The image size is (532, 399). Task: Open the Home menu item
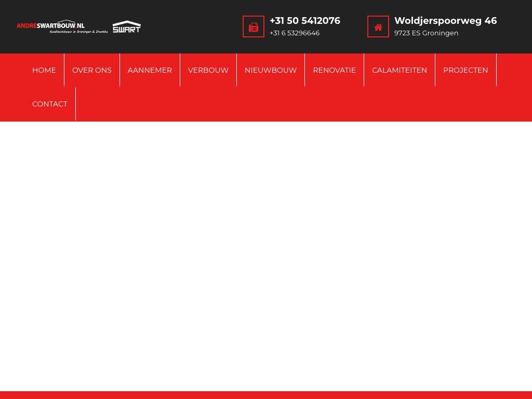(44, 70)
